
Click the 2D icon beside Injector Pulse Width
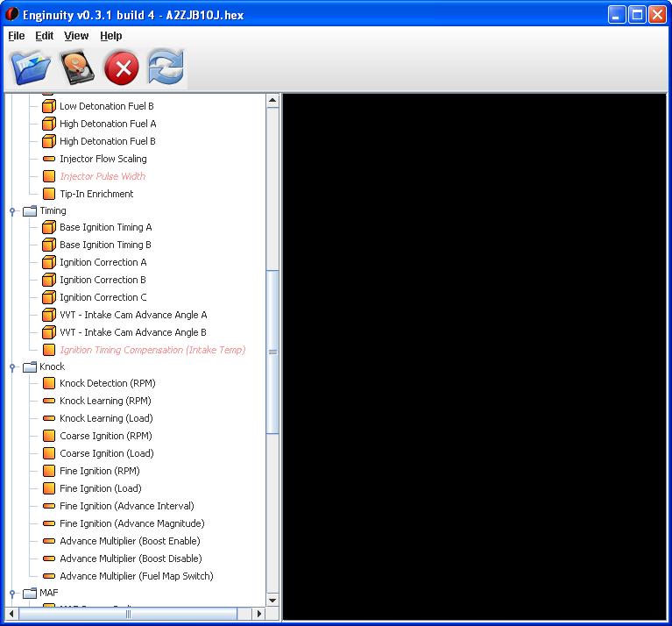point(49,176)
